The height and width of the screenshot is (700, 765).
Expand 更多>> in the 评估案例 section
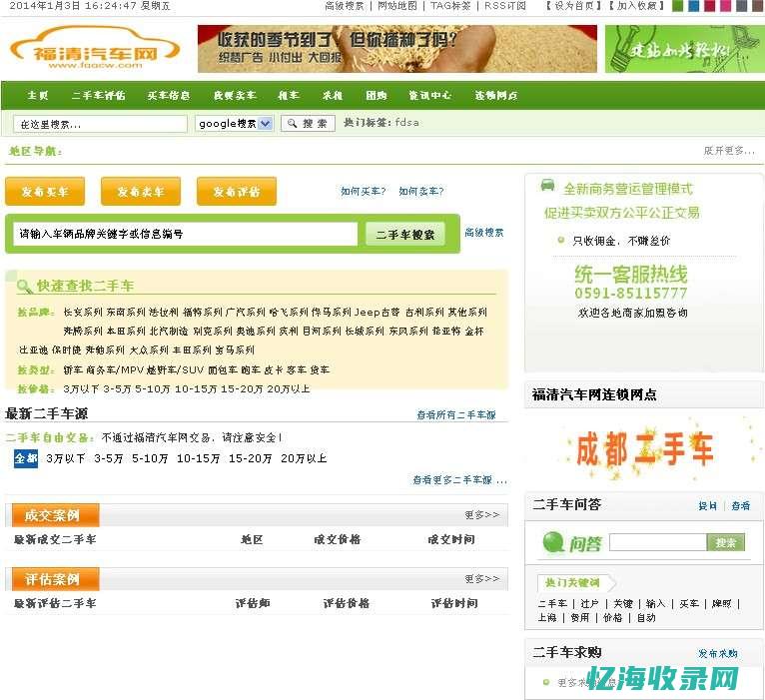pyautogui.click(x=481, y=579)
